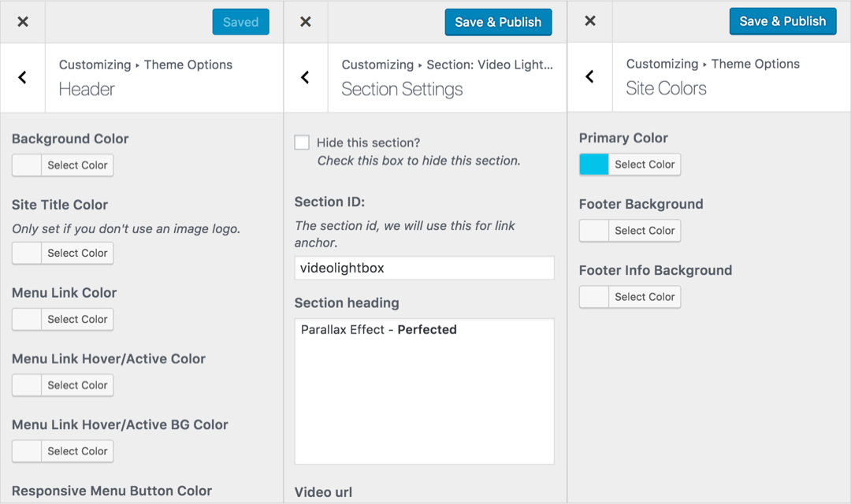
Task: Click the 'Hide this section?' label text
Action: click(x=369, y=143)
